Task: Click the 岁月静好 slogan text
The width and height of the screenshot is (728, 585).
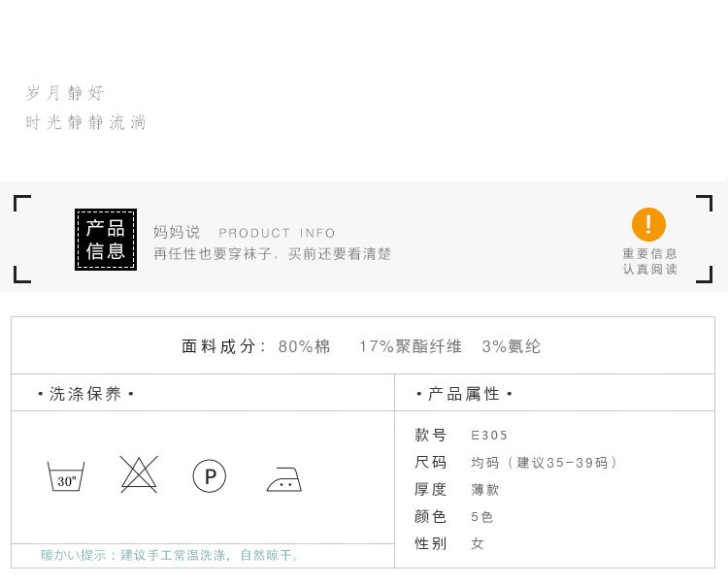Action: tap(64, 93)
